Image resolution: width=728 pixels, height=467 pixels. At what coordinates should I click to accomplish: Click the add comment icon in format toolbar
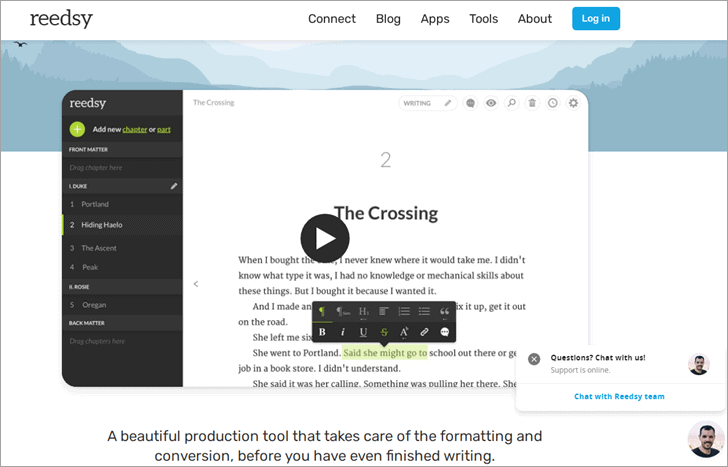(x=444, y=332)
